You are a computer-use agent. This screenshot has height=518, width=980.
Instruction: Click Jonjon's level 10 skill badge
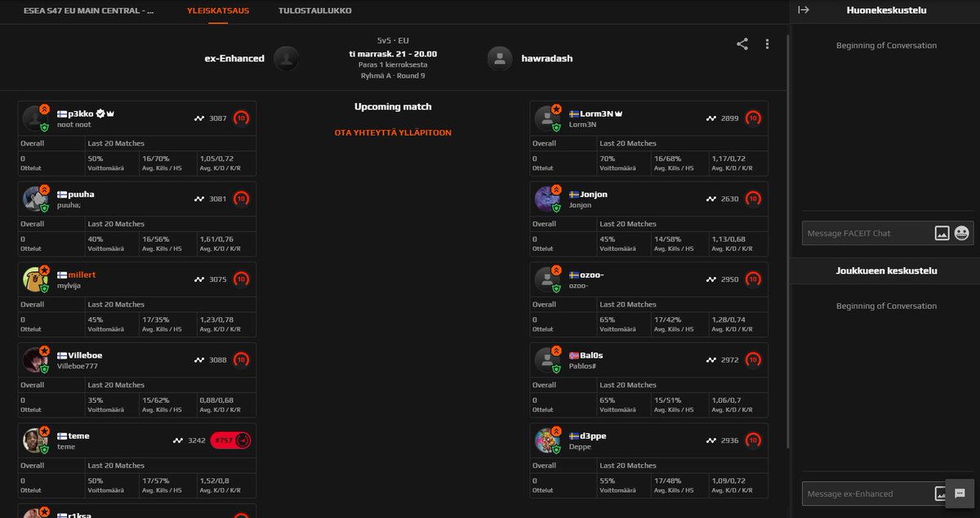point(753,199)
